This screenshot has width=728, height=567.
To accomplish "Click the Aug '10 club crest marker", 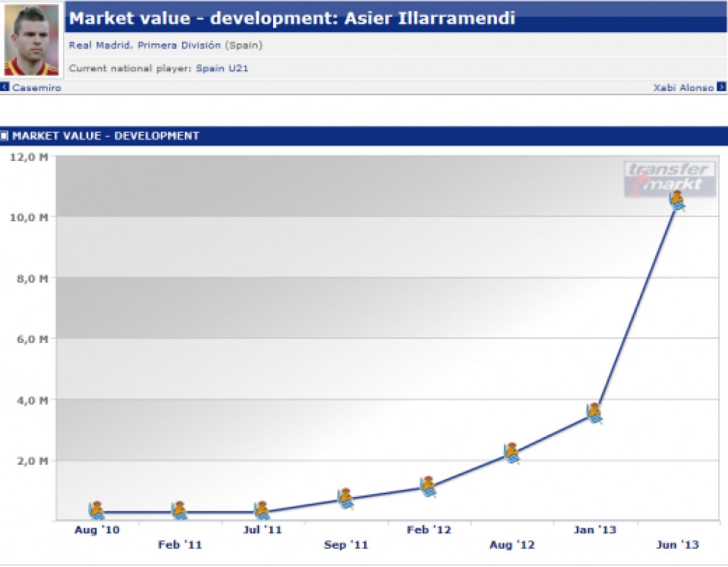I will [97, 511].
